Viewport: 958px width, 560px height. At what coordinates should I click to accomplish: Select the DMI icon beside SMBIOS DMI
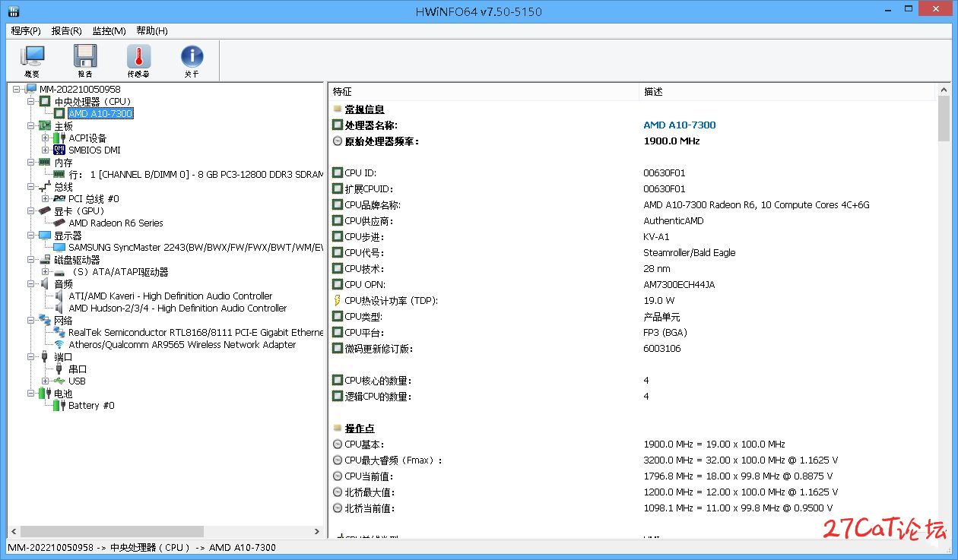point(59,150)
